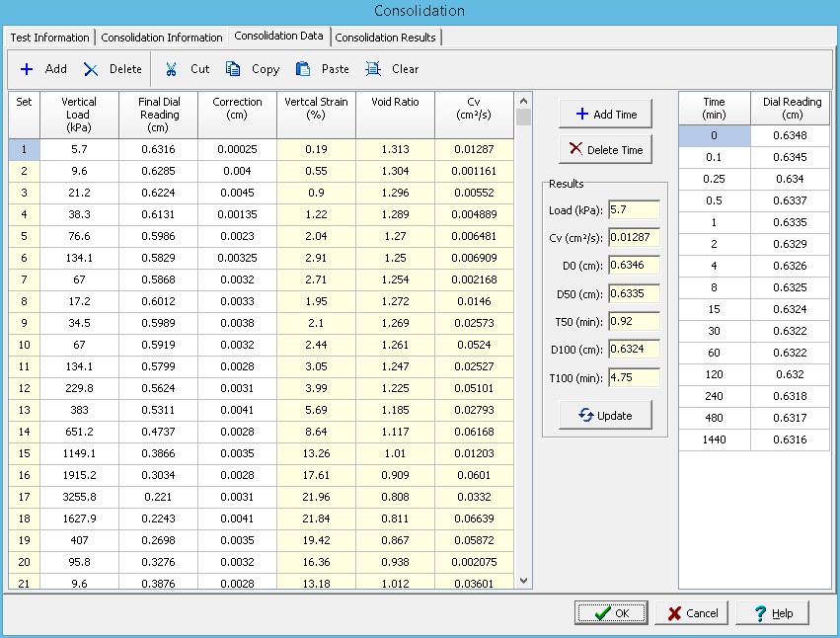This screenshot has height=638, width=840.
Task: Confirm with the OK button
Action: click(x=611, y=613)
